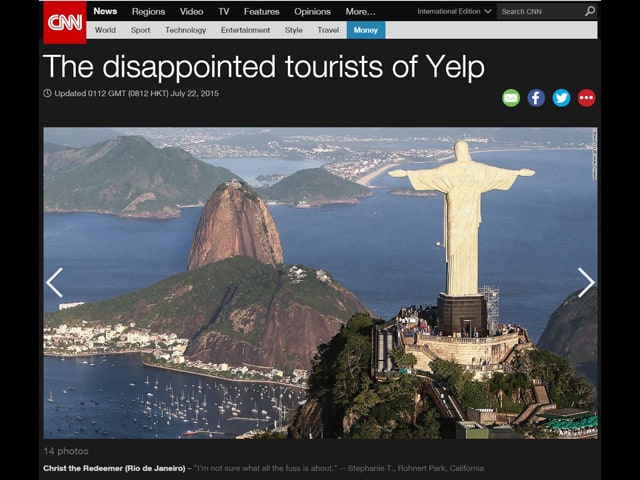Open the Entertainment section

click(245, 30)
